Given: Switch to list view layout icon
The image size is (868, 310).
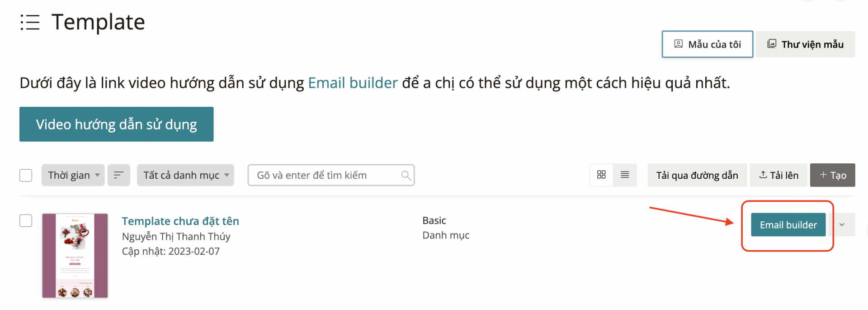Looking at the screenshot, I should click(x=625, y=175).
